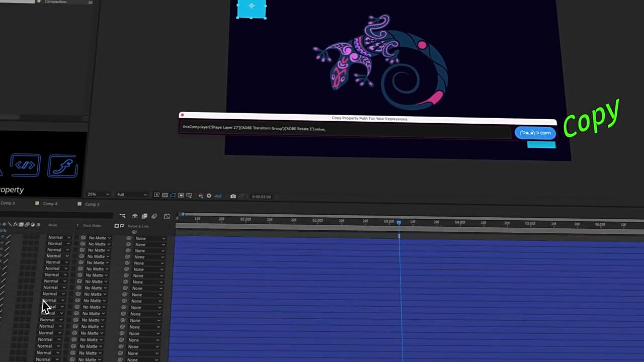This screenshot has width=644, height=362.
Task: Open the Full resolution dropdown
Action: point(132,195)
